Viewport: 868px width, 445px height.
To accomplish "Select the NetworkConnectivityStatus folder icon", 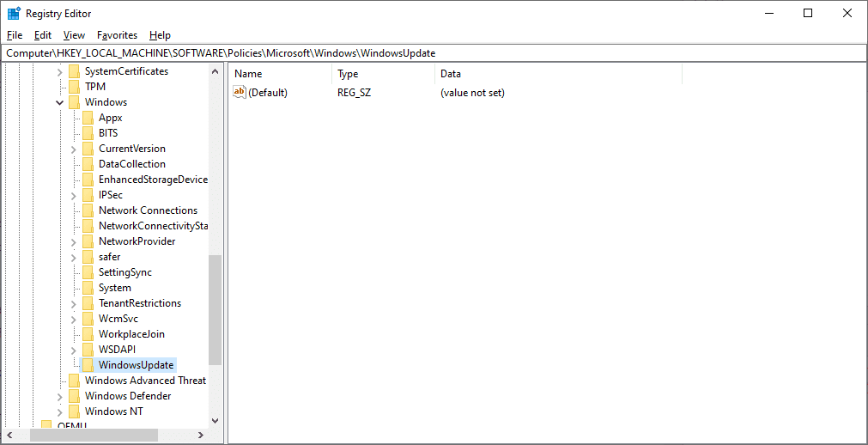I will 88,227.
